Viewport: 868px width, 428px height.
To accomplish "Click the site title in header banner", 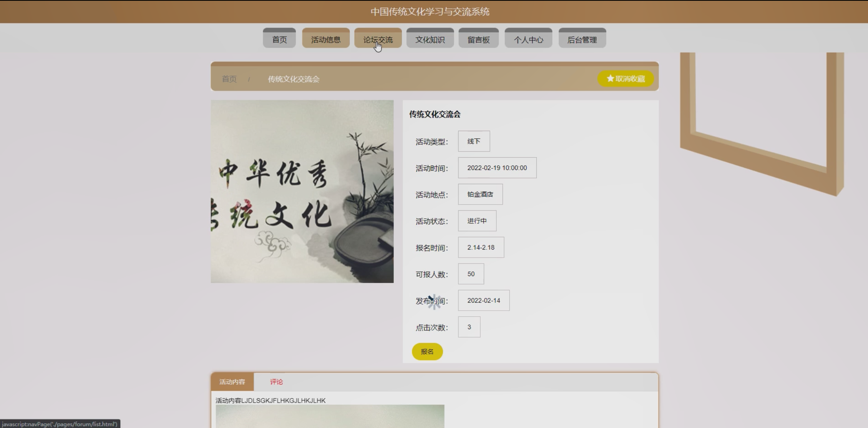I will [x=430, y=12].
